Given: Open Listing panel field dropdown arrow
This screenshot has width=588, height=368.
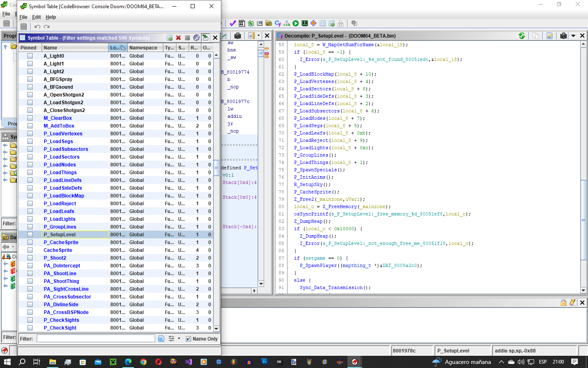Looking at the screenshot, I should (258, 36).
